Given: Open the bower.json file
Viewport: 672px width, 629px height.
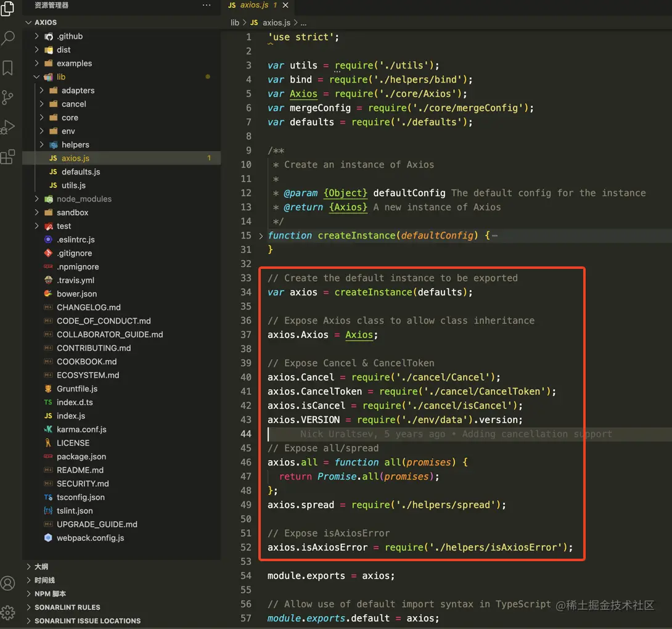Looking at the screenshot, I should click(x=121, y=294).
